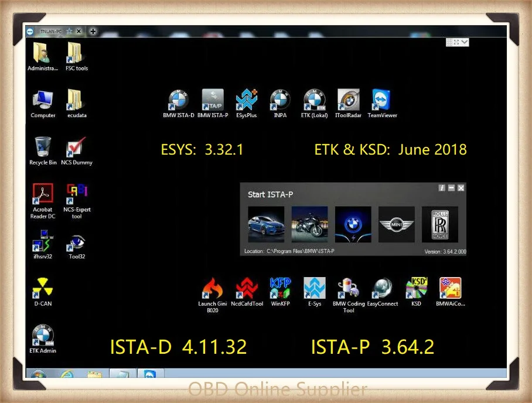Viewport: 532px width, 403px height.
Task: Open the ESysPlus shortcut
Action: pos(247,104)
